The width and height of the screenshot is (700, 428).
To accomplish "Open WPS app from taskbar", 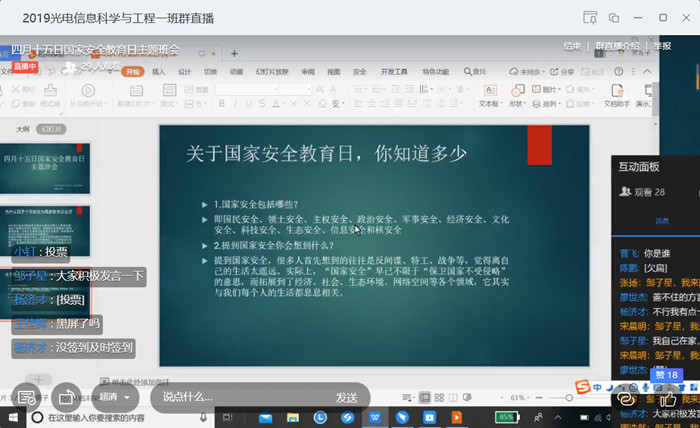I will 375,418.
